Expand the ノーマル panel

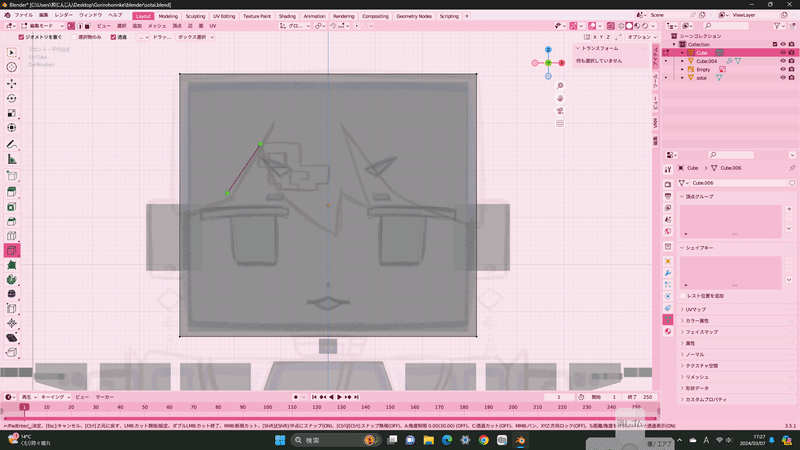682,355
